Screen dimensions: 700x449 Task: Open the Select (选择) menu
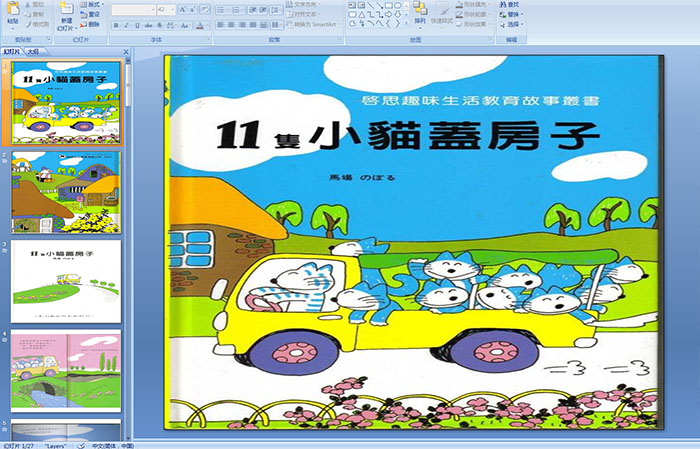(x=512, y=24)
